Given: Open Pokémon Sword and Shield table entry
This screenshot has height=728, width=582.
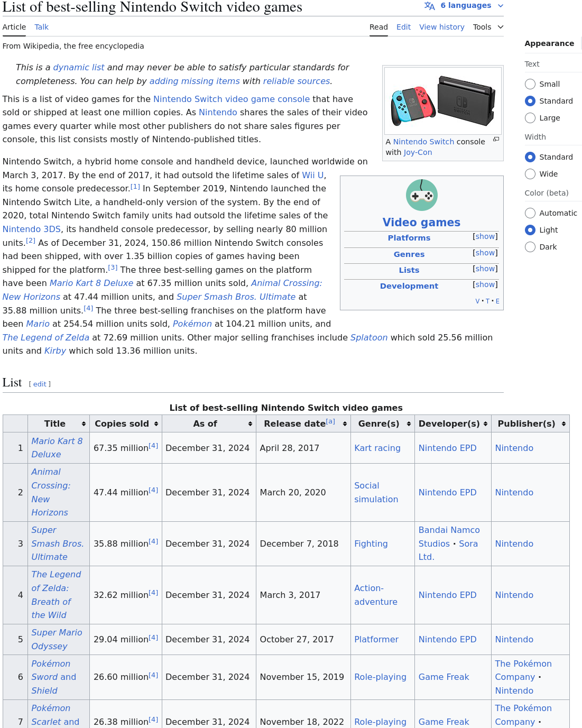Looking at the screenshot, I should point(53,677).
